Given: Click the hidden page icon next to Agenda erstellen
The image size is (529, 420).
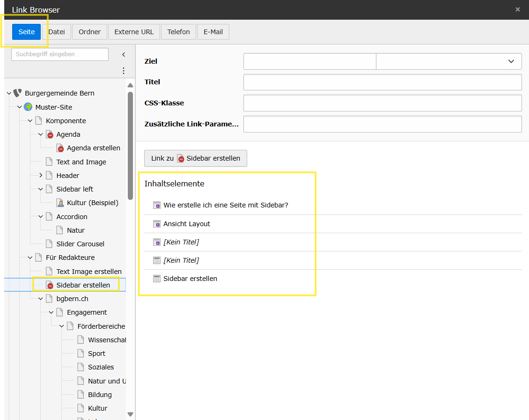Looking at the screenshot, I should (x=60, y=148).
